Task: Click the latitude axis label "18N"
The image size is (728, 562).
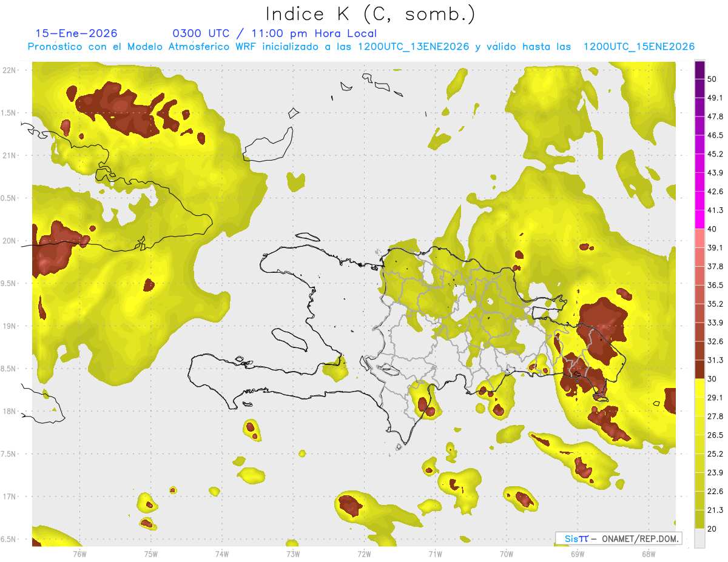Action: [x=9, y=412]
